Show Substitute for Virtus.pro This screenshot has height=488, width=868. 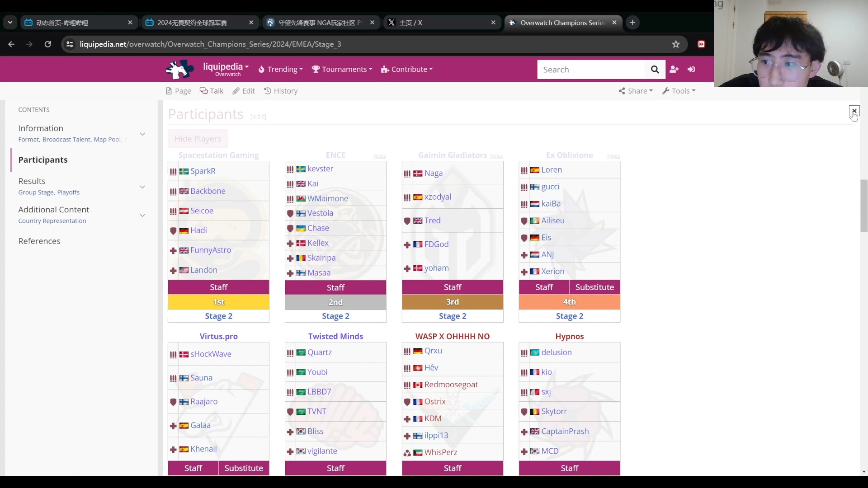[x=244, y=469]
